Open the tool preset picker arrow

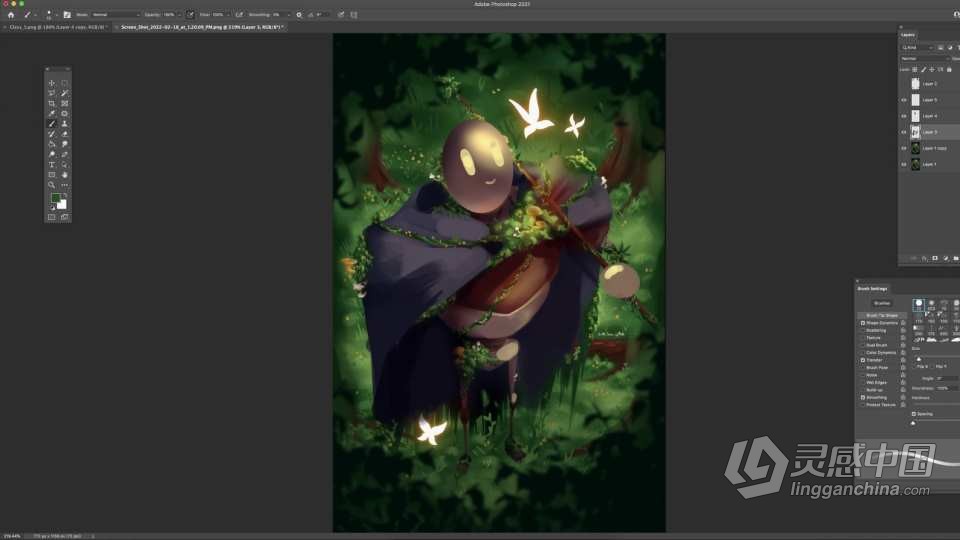click(x=35, y=15)
